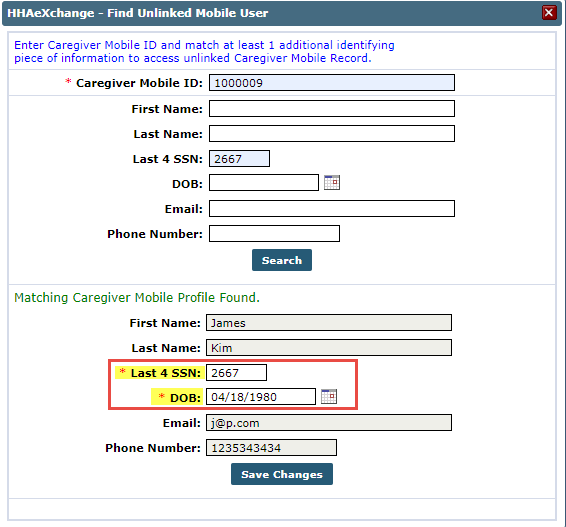Focus the Caregiver Mobile ID field
This screenshot has width=566, height=527.
click(332, 83)
